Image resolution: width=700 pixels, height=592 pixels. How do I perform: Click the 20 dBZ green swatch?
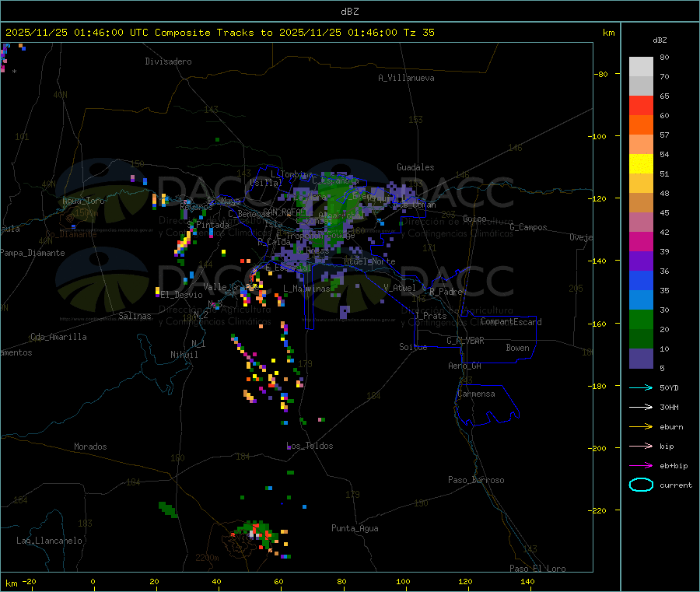pos(641,319)
